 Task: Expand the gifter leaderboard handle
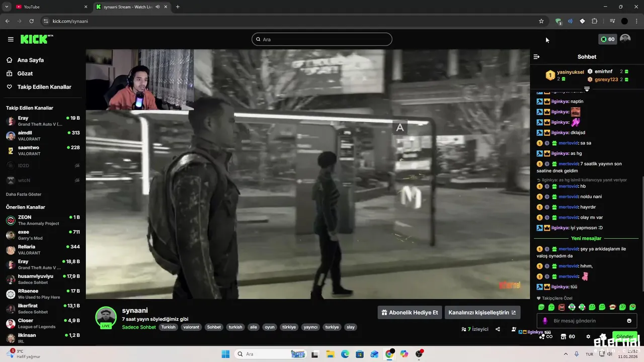587,88
